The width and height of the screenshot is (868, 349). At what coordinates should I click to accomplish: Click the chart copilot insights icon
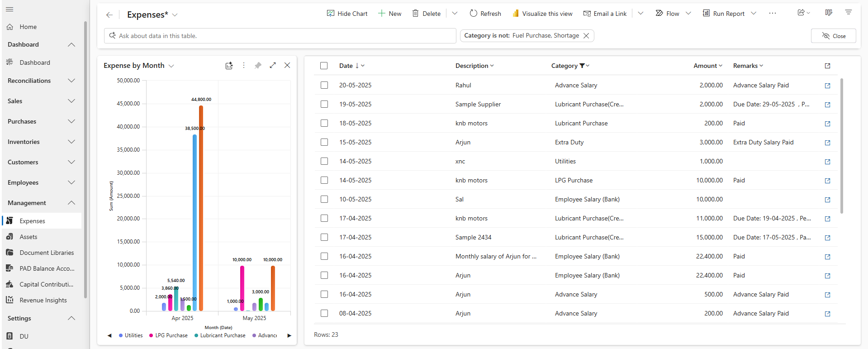point(229,66)
